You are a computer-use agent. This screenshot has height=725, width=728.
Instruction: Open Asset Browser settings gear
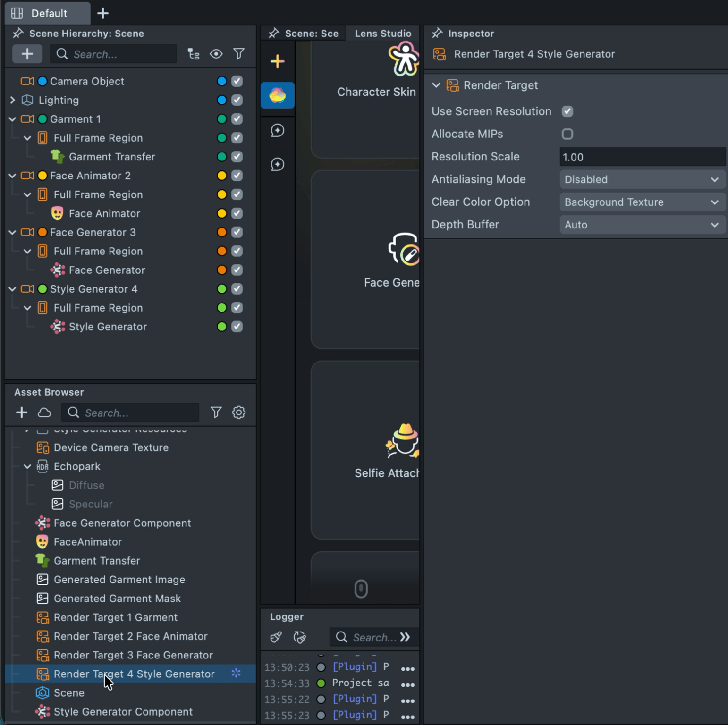tap(239, 413)
